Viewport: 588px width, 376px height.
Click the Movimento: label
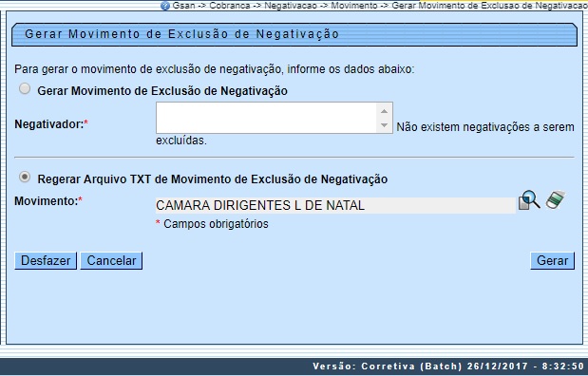point(48,201)
